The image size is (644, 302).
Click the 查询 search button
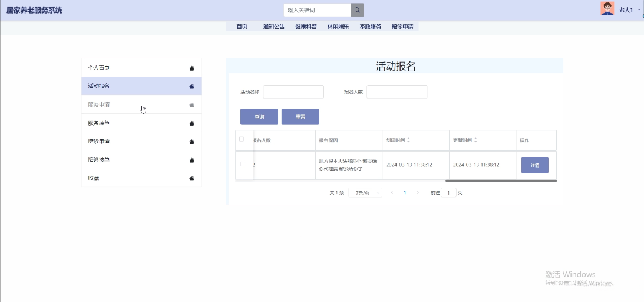tap(259, 117)
